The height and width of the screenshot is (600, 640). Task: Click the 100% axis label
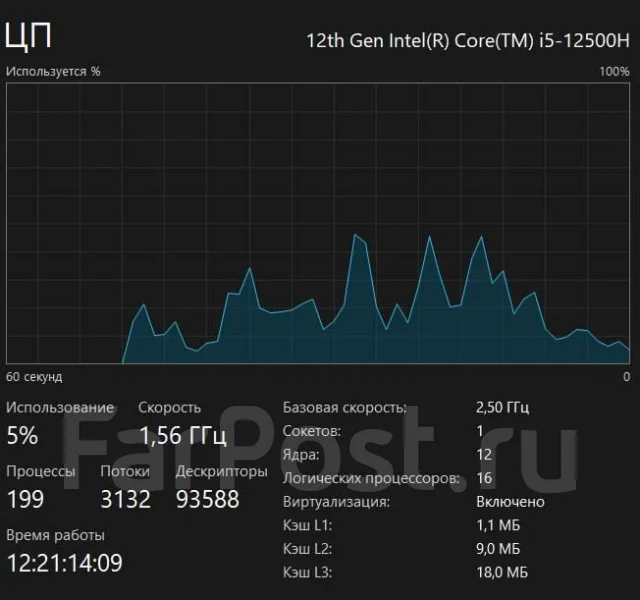pyautogui.click(x=614, y=72)
